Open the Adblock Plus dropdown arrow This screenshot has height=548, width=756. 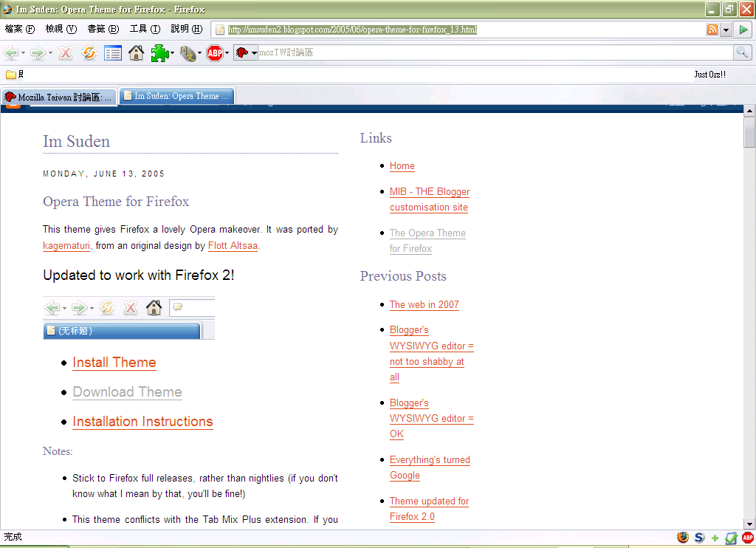click(x=227, y=53)
